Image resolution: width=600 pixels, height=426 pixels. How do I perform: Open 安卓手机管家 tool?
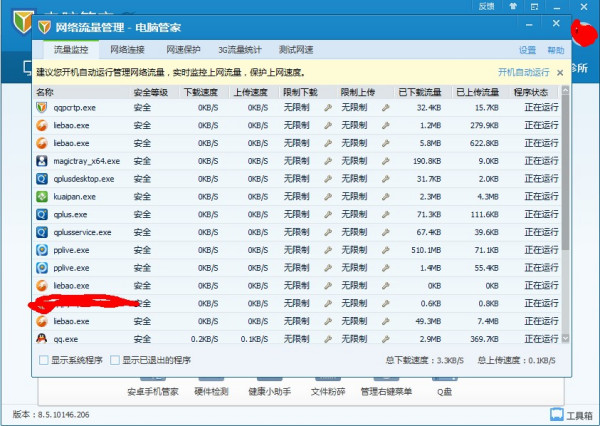(153, 392)
